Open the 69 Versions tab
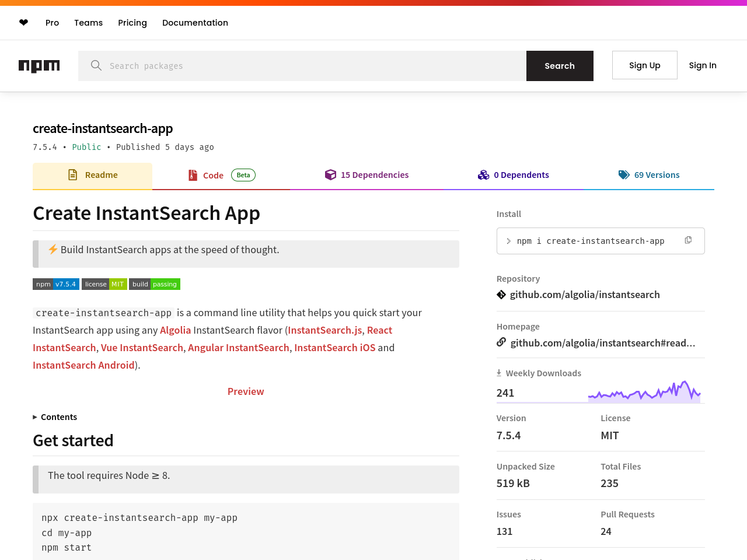Image resolution: width=747 pixels, height=560 pixels. tap(649, 176)
